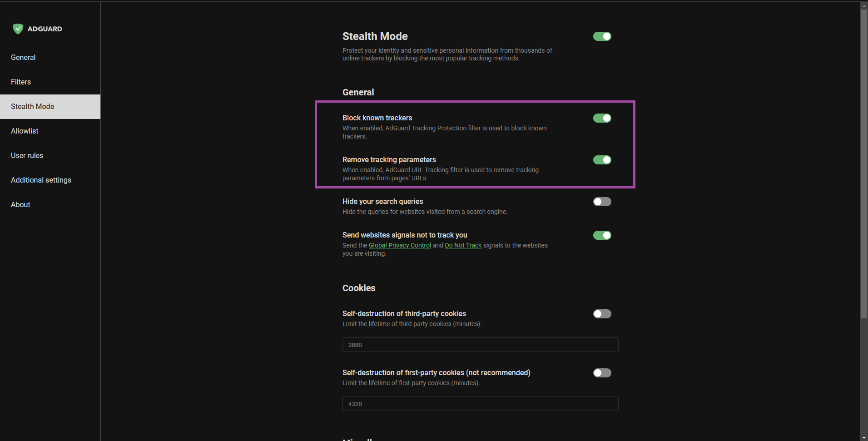Open the General settings section
This screenshot has width=868, height=441.
pos(23,57)
